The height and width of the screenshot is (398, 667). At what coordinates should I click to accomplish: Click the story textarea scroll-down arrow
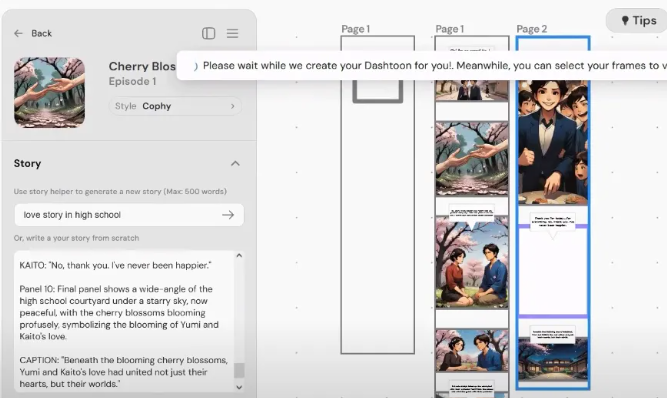click(239, 387)
